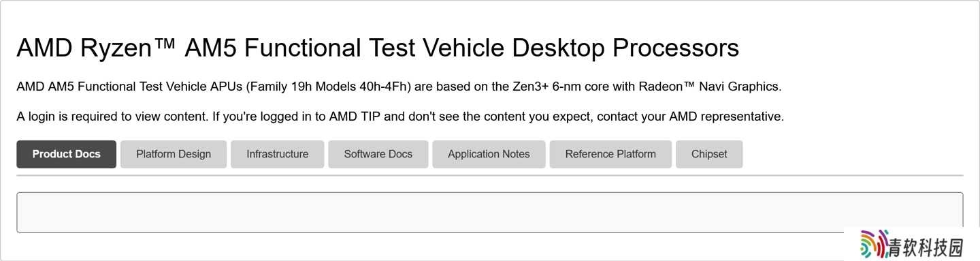
Task: Switch to the Platform Design tab
Action: coord(174,154)
